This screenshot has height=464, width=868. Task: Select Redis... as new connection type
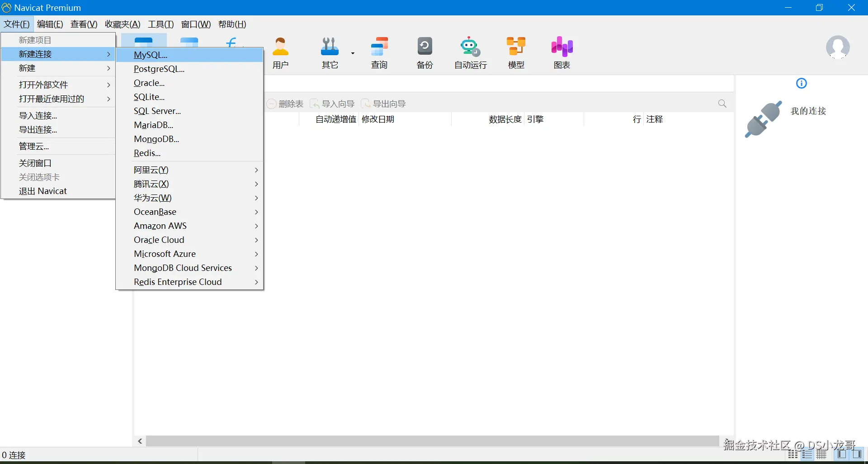(190, 153)
